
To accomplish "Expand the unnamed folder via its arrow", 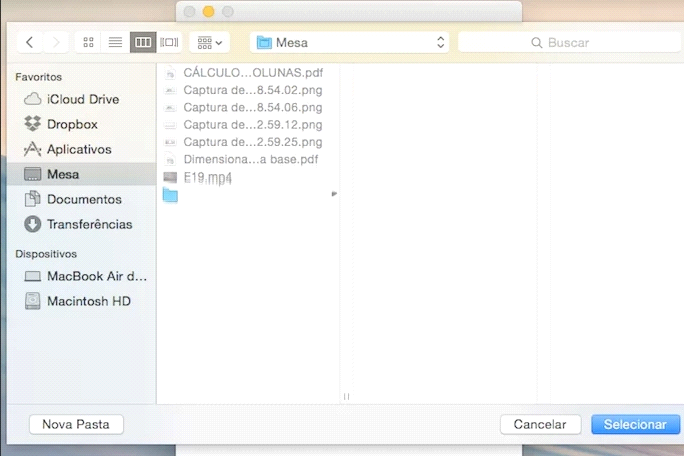I will tap(334, 194).
